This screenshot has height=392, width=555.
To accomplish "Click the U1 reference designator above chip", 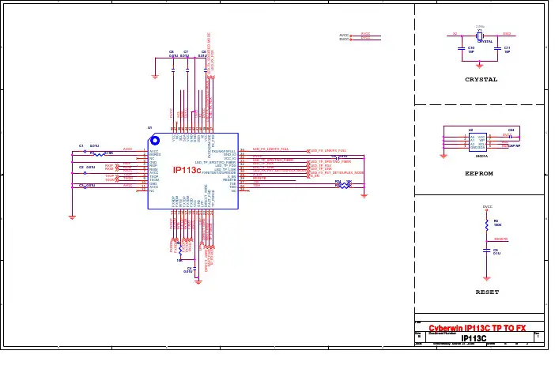I will tap(149, 128).
